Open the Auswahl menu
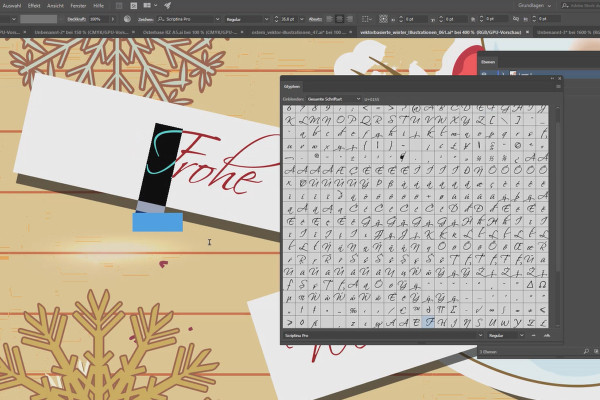600x400 pixels. click(11, 6)
